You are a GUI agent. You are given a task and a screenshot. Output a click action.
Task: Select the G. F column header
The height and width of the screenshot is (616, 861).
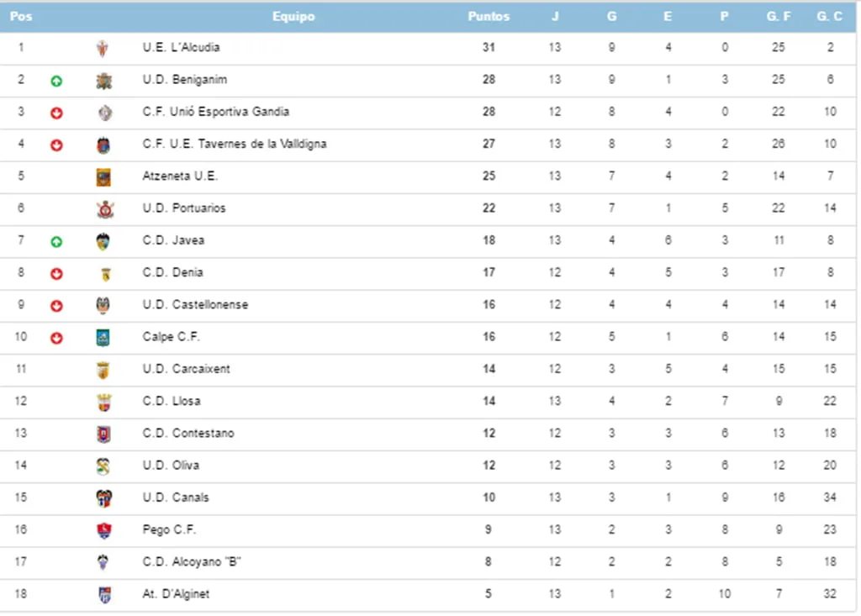tap(779, 17)
